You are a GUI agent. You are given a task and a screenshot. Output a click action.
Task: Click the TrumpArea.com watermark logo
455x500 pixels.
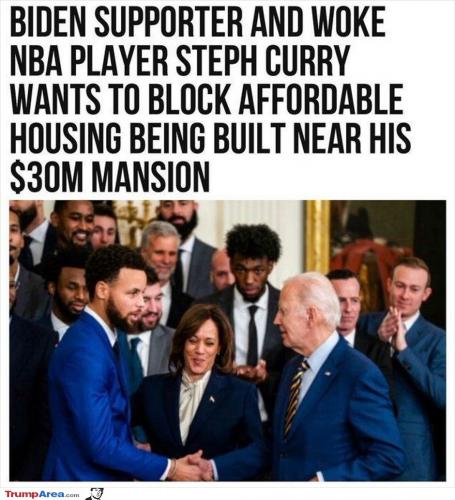pyautogui.click(x=42, y=494)
